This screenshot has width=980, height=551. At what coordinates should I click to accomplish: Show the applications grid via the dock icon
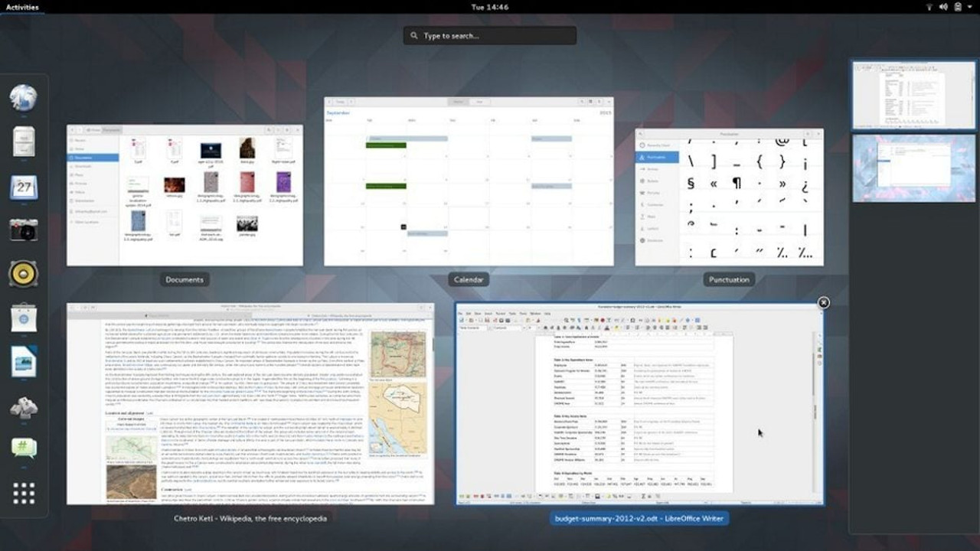23,494
